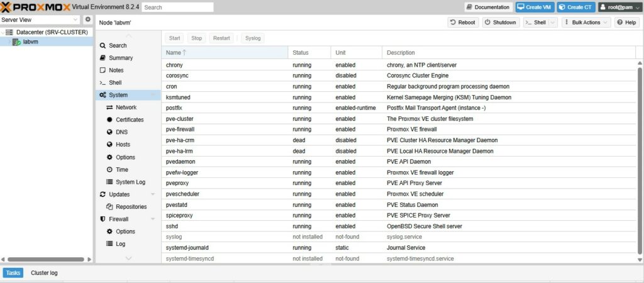The height and width of the screenshot is (283, 644).
Task: Click the top search input field
Action: pos(177,7)
